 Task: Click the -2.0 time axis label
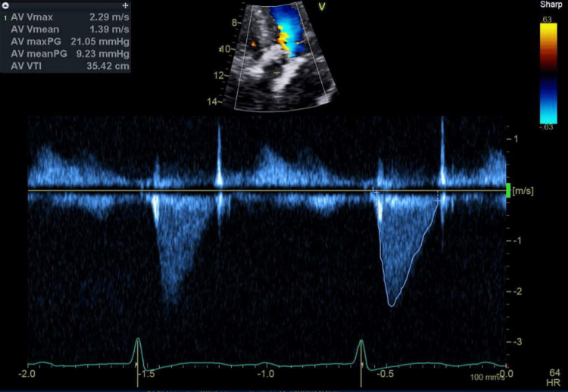pyautogui.click(x=27, y=374)
